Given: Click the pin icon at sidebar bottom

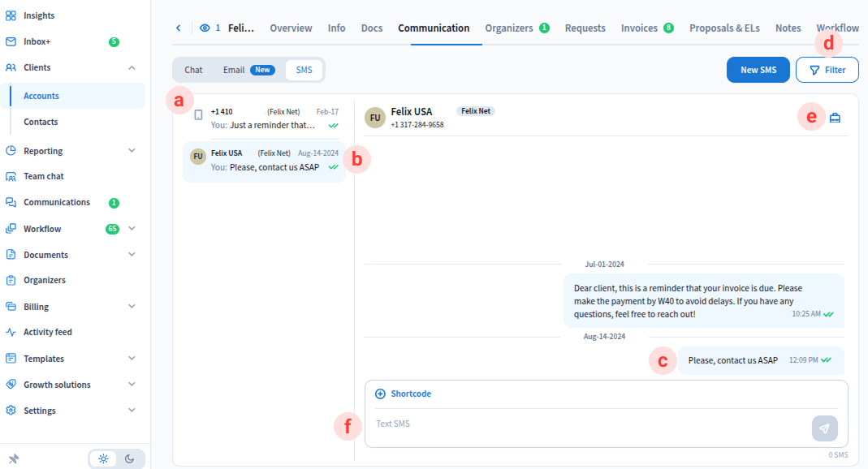Looking at the screenshot, I should [x=14, y=458].
